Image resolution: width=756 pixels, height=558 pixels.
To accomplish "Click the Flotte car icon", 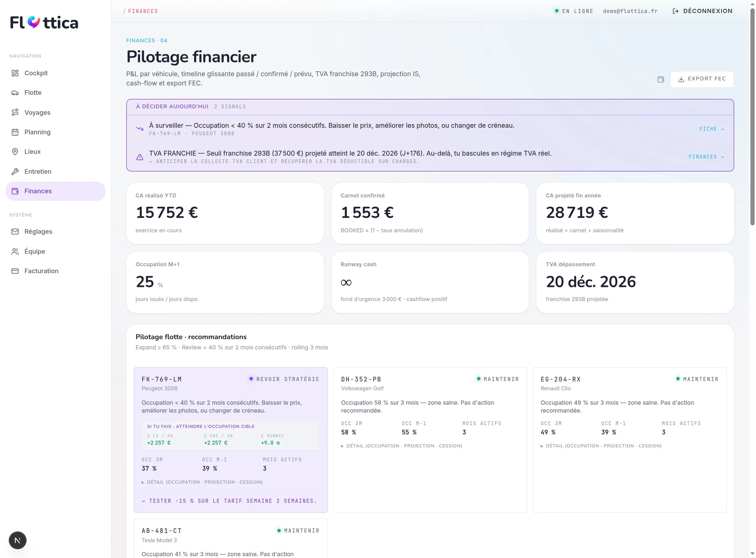I will coord(15,93).
